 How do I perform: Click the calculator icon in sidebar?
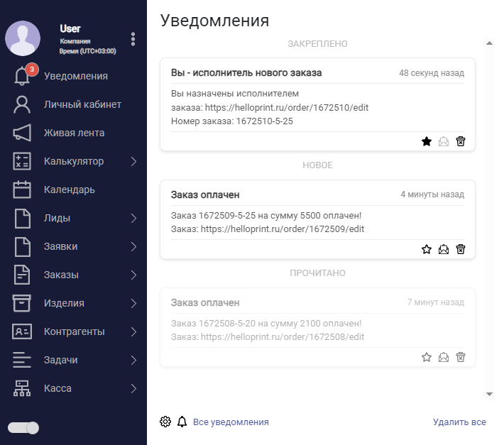coord(22,161)
